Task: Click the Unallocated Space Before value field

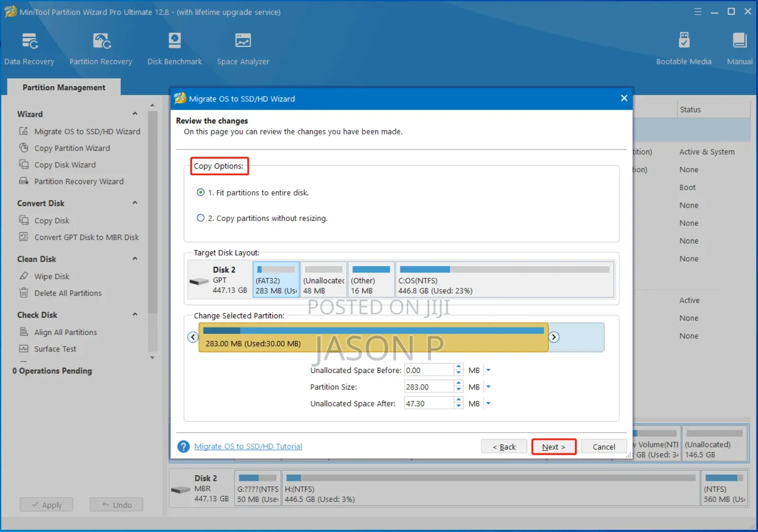Action: click(429, 370)
